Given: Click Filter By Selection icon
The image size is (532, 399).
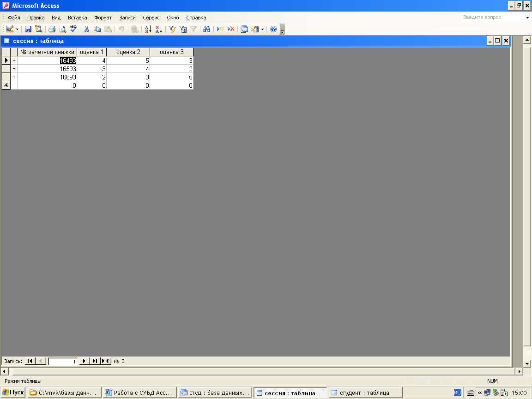Looking at the screenshot, I should coord(172,29).
